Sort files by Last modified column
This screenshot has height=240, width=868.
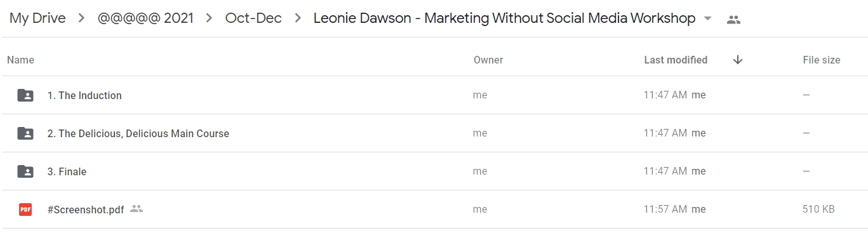coord(676,60)
